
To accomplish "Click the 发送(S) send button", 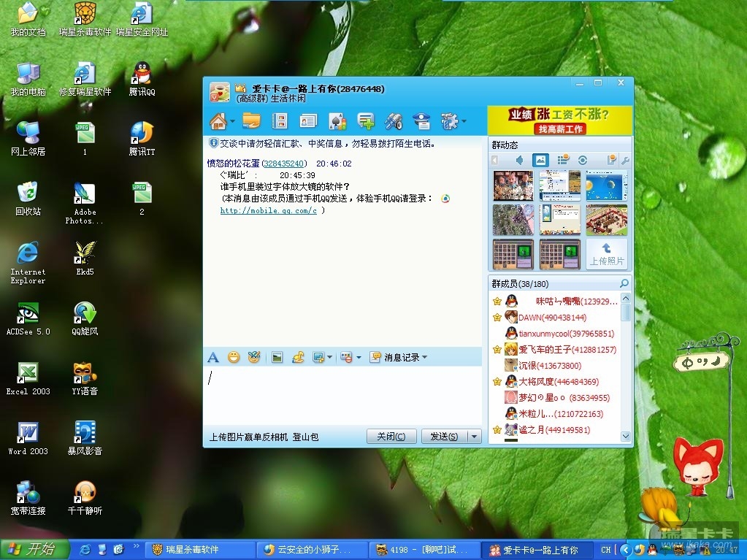I will tap(444, 436).
